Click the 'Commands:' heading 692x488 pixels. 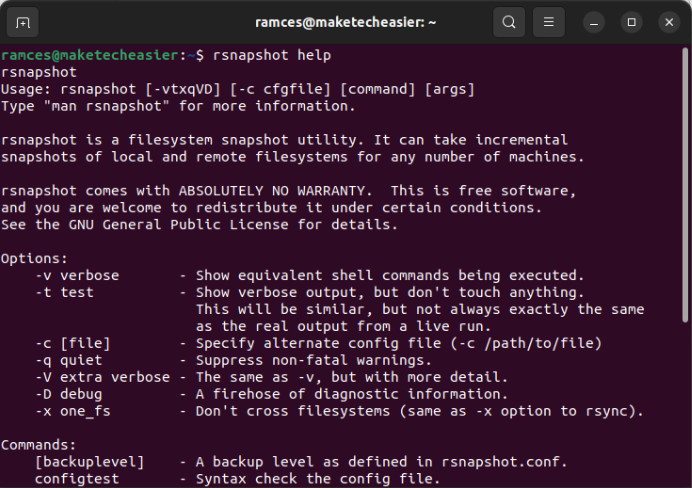pyautogui.click(x=38, y=445)
